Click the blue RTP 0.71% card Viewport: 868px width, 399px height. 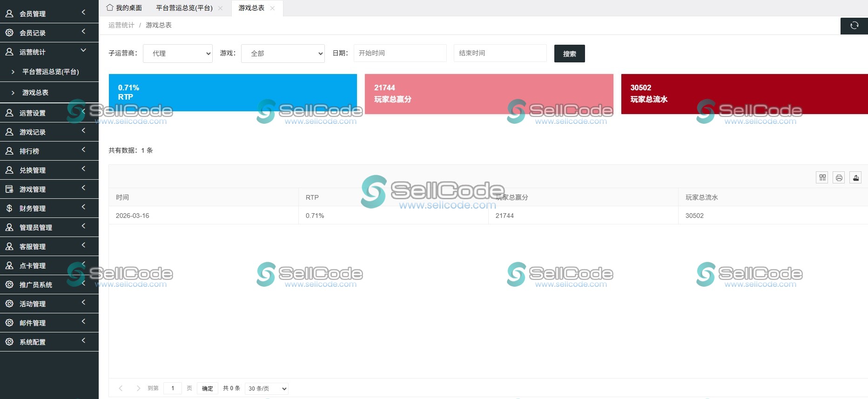click(233, 93)
